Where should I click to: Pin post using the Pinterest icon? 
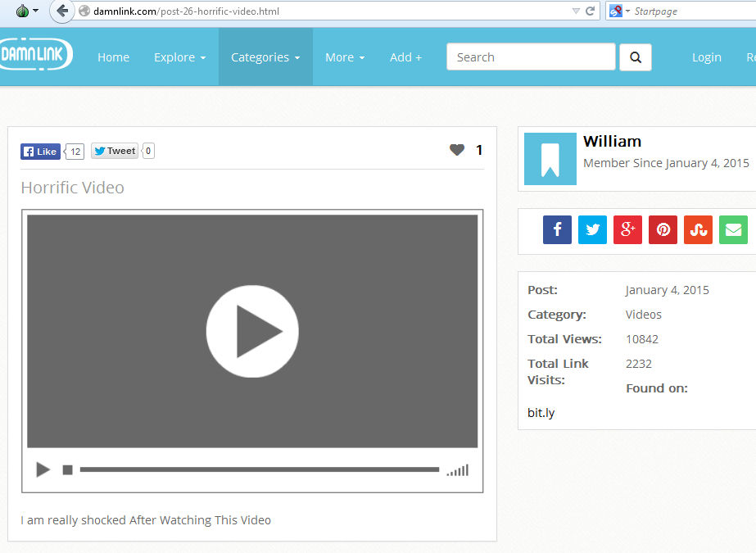663,230
